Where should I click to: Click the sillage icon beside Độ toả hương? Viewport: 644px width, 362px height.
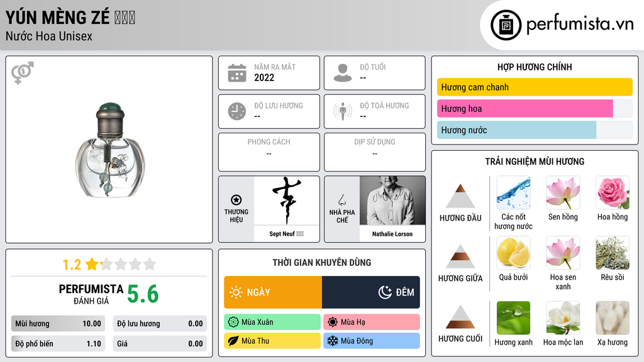[x=343, y=111]
